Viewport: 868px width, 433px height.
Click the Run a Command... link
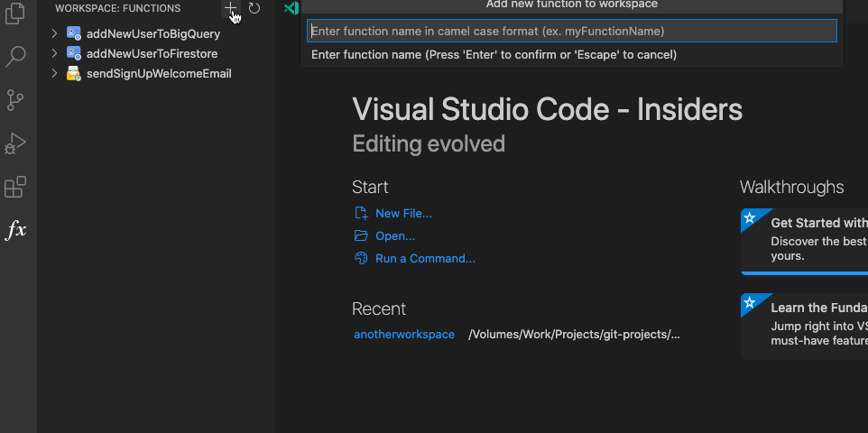(x=425, y=259)
